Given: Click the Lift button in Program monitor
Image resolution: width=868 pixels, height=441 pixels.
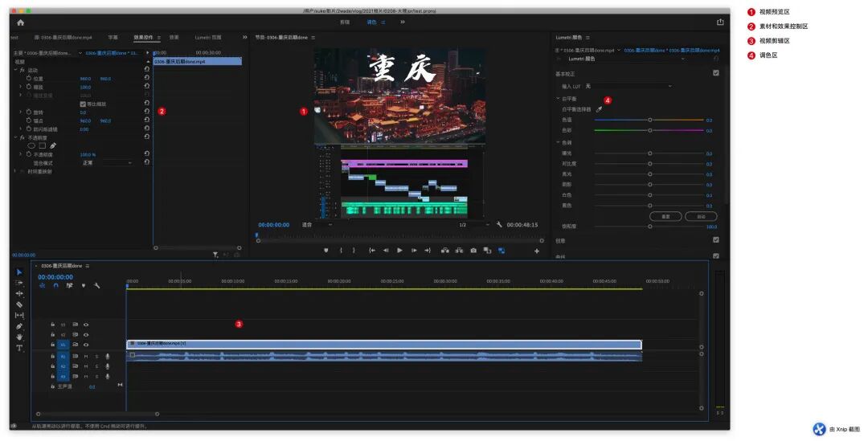Looking at the screenshot, I should click(x=444, y=251).
